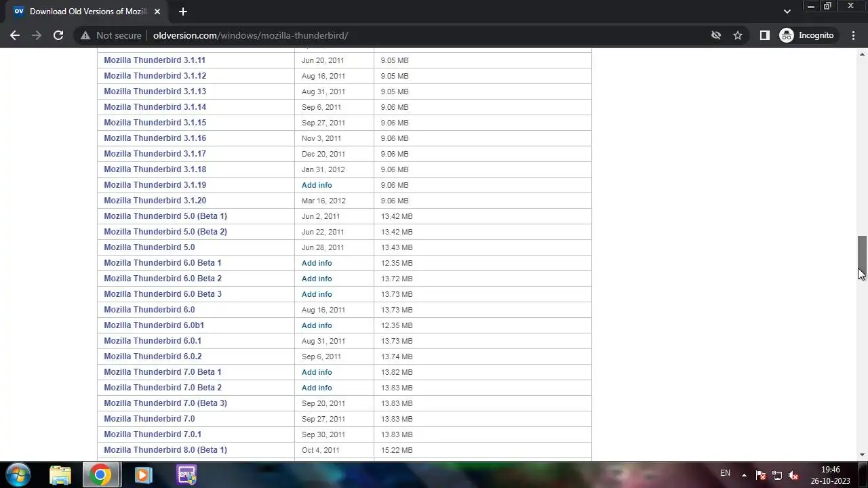868x488 pixels.
Task: Click Add info for Thunderbird 3.1.19
Action: click(317, 185)
